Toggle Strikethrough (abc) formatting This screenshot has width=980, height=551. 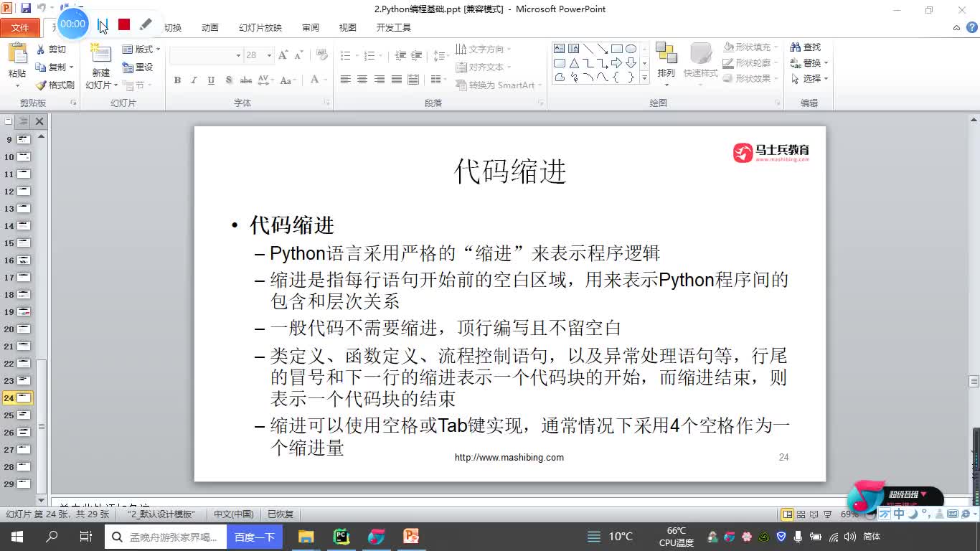point(246,80)
